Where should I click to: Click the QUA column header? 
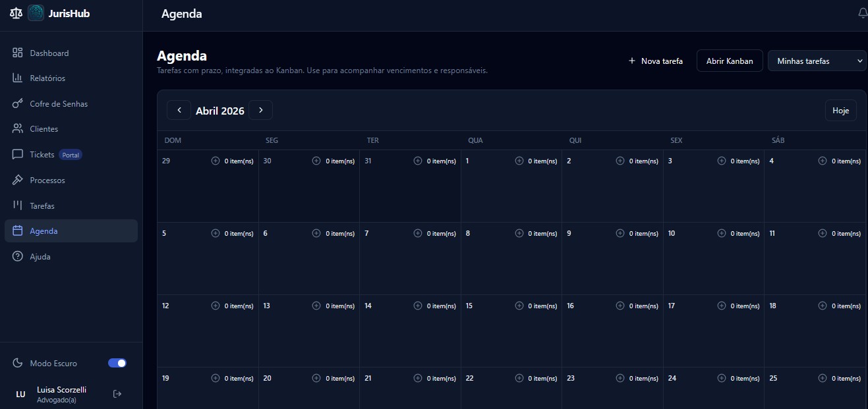(475, 140)
